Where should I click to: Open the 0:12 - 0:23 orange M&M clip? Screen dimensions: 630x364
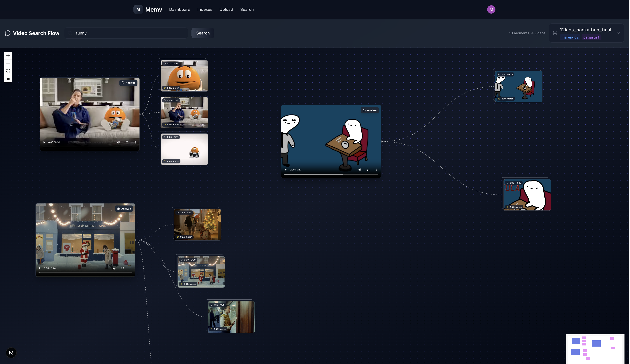184,76
